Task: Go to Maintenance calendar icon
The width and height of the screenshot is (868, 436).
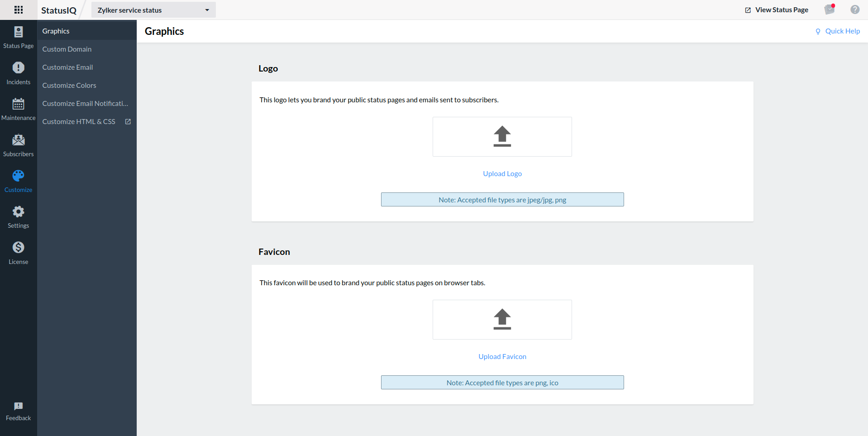Action: pos(19,104)
